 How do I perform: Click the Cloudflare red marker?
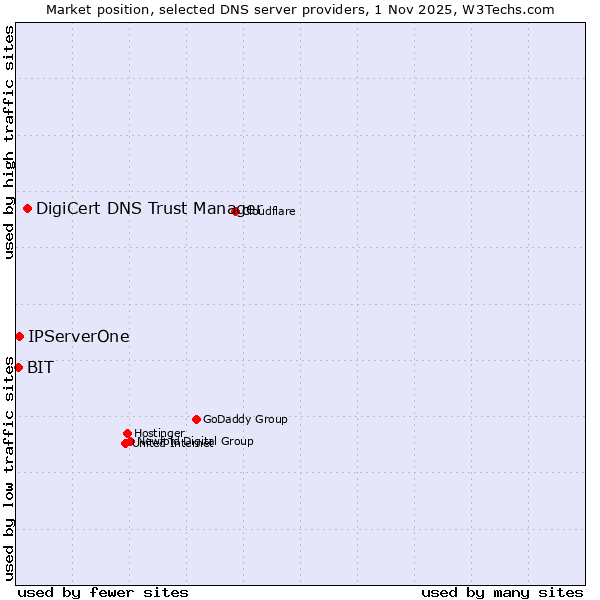click(x=236, y=211)
